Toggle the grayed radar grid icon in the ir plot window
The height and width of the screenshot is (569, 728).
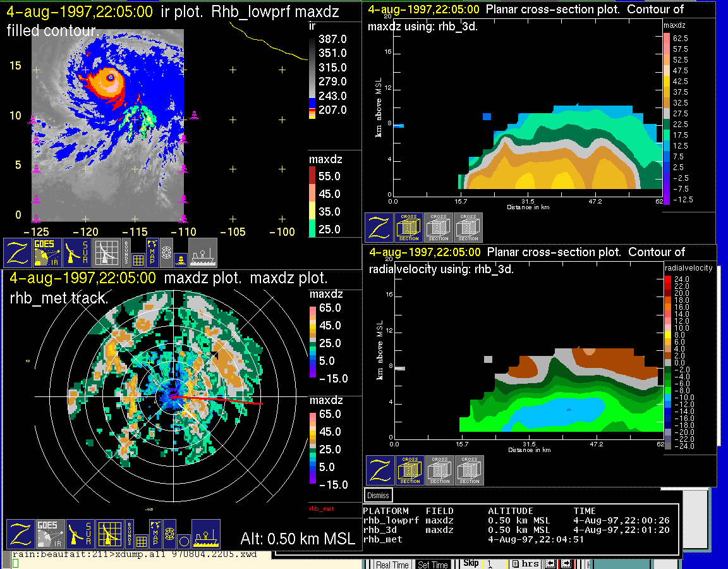(106, 252)
